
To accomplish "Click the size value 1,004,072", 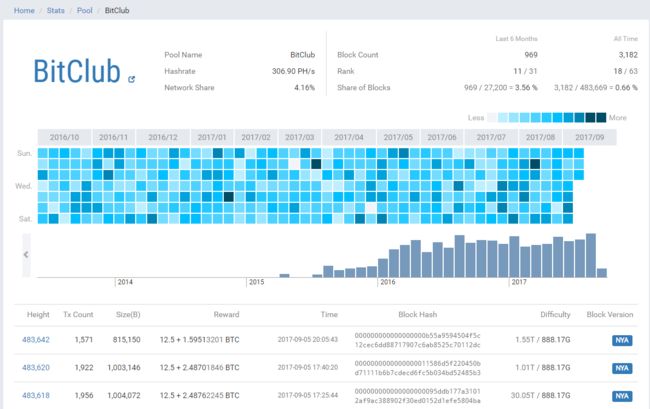I will (x=124, y=396).
